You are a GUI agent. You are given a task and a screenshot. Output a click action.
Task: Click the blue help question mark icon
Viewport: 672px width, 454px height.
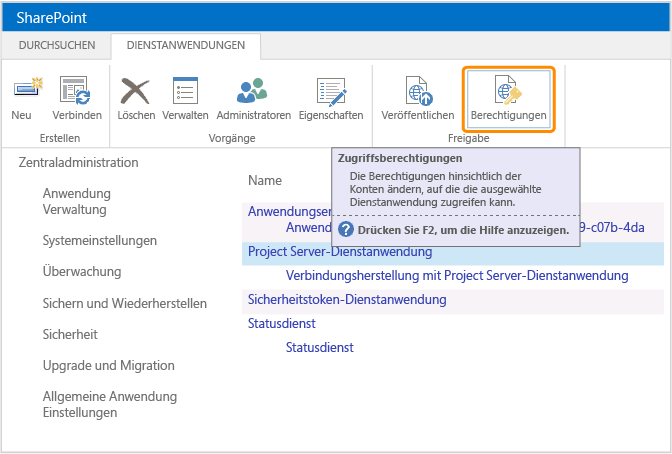[x=345, y=229]
